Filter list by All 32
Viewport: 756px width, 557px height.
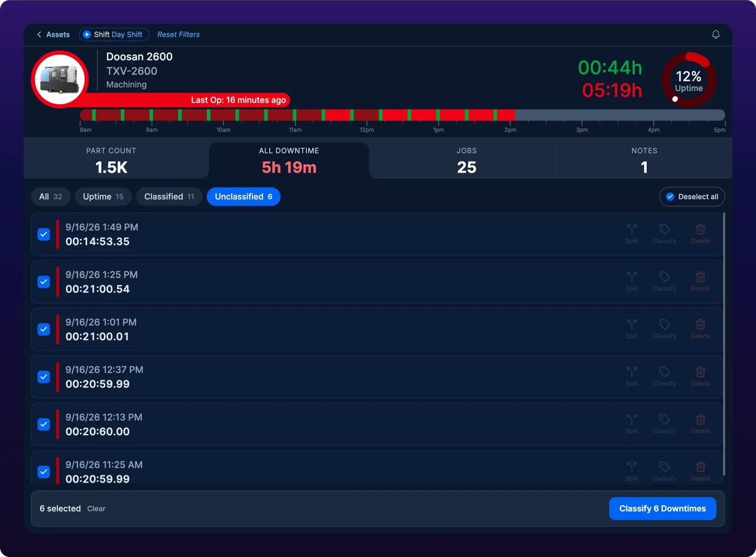(51, 197)
